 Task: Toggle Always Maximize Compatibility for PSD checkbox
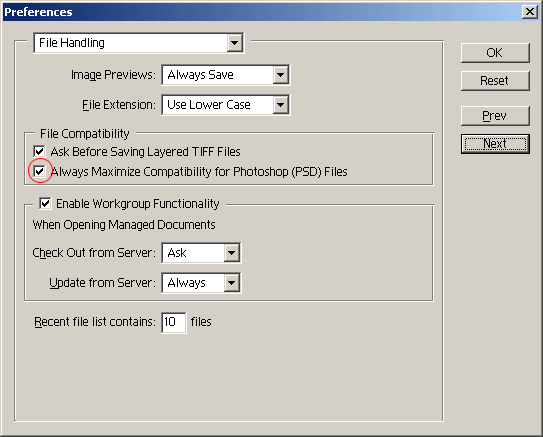[39, 171]
